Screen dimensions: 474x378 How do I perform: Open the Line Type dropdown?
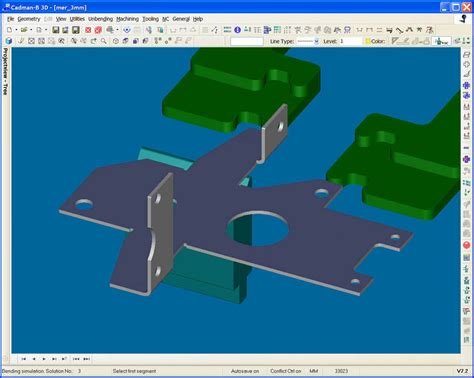[308, 41]
